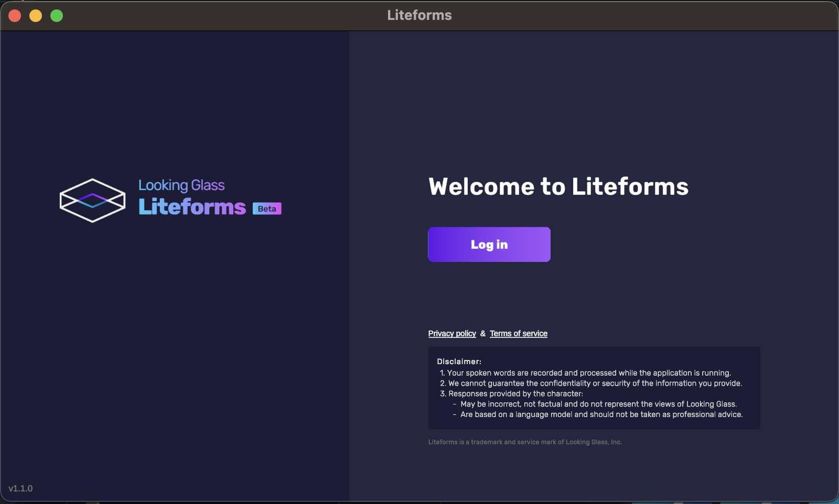839x504 pixels.
Task: Click the Looking Glass hexagon logo icon
Action: click(92, 201)
